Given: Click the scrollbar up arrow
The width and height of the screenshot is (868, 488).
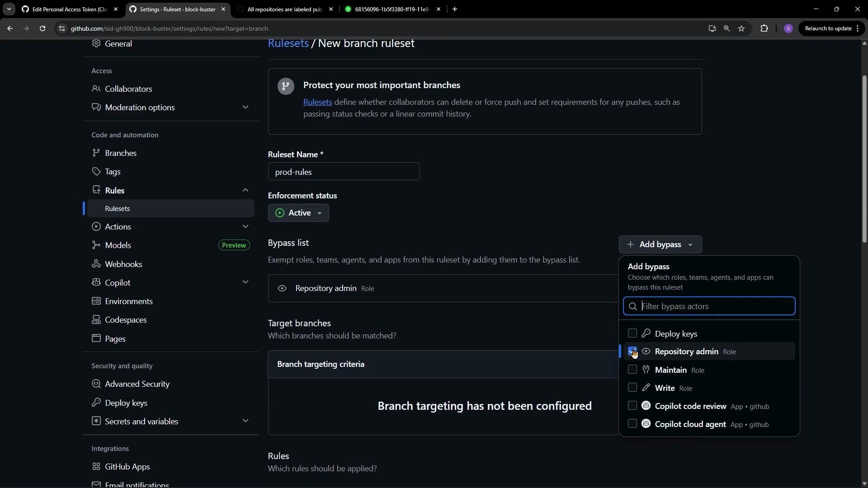Looking at the screenshot, I should pyautogui.click(x=864, y=43).
